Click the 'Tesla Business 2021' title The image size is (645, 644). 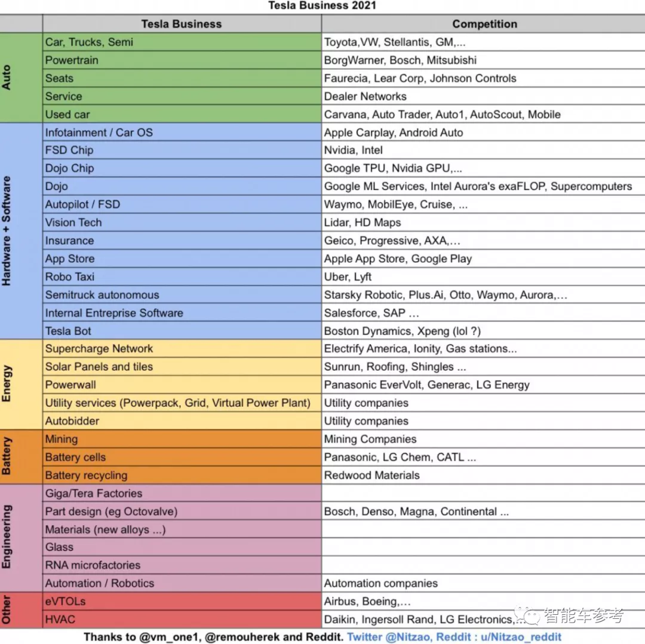[322, 6]
